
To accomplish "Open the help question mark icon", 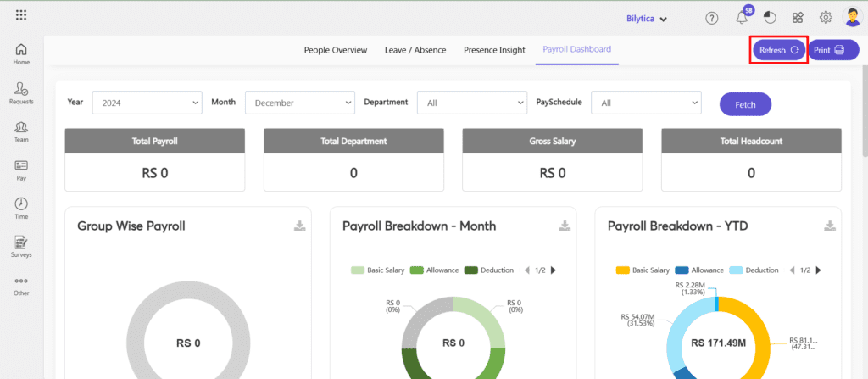I will pos(711,19).
